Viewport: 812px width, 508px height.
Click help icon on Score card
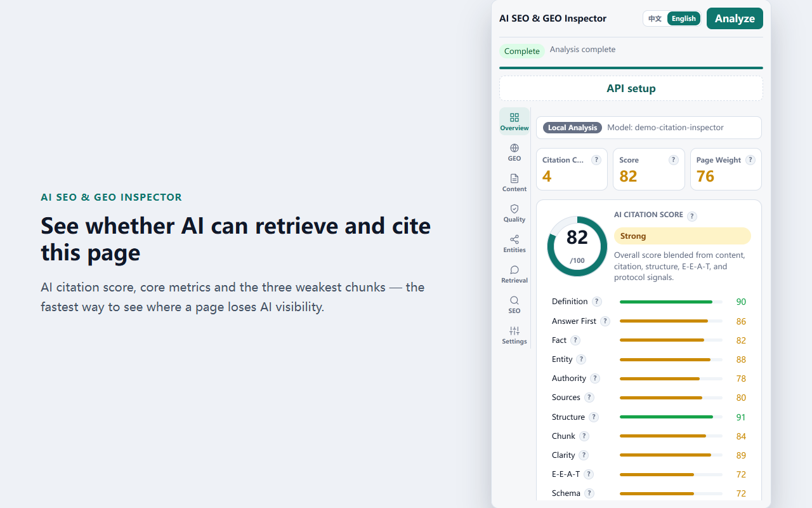click(674, 160)
